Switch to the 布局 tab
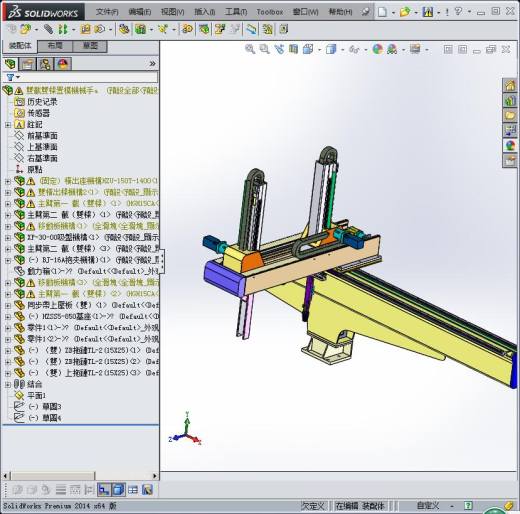The width and height of the screenshot is (520, 514). pos(55,46)
